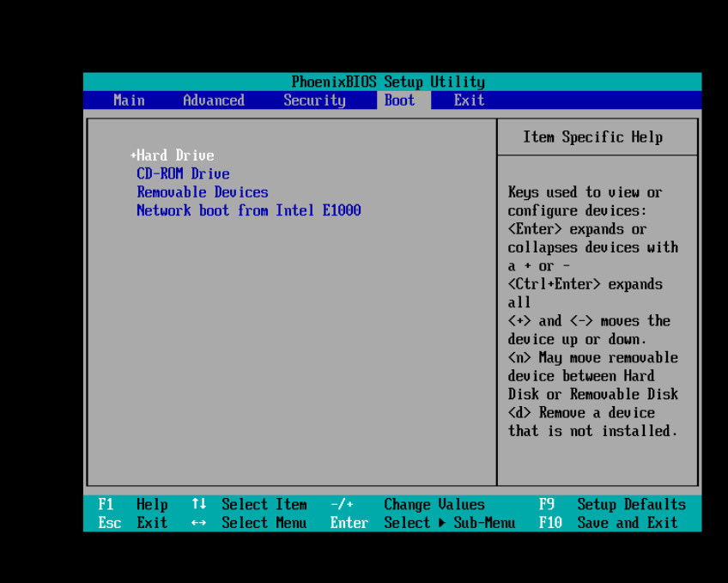Click the up-down arrows Select Item hint
This screenshot has width=728, height=583.
coord(249,505)
